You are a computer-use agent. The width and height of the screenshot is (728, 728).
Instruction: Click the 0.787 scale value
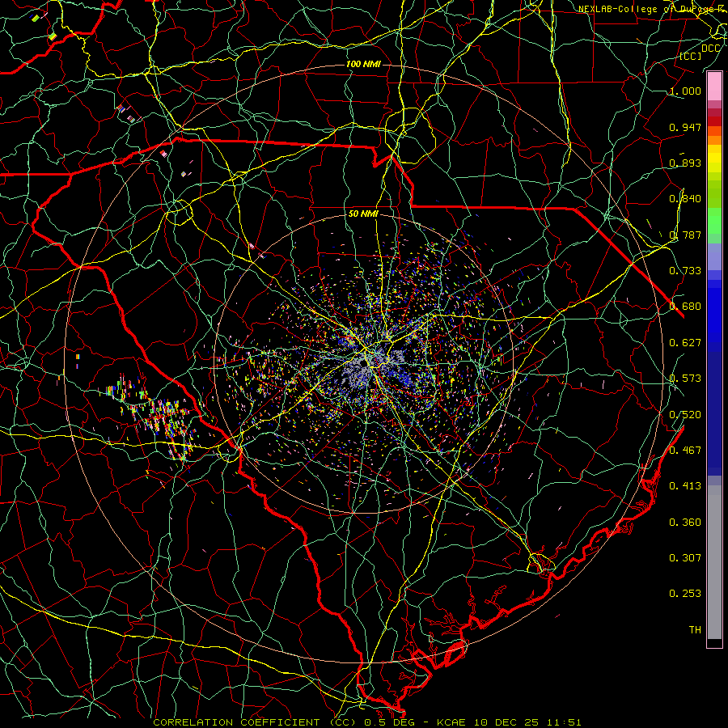685,235
